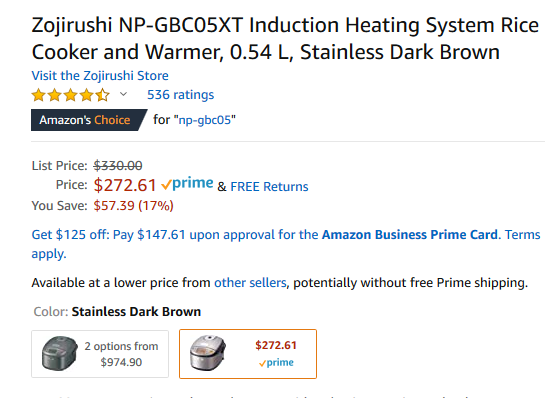The height and width of the screenshot is (398, 560).
Task: Click the product title heading
Action: coord(285,39)
